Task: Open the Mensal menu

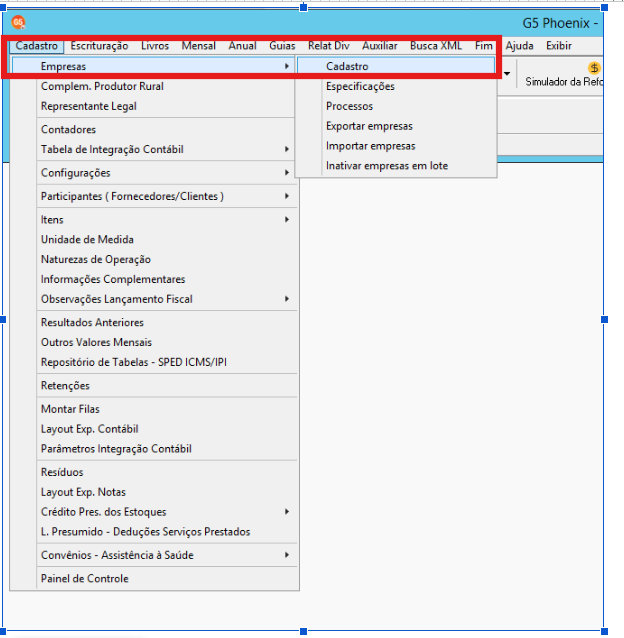Action: [199, 46]
